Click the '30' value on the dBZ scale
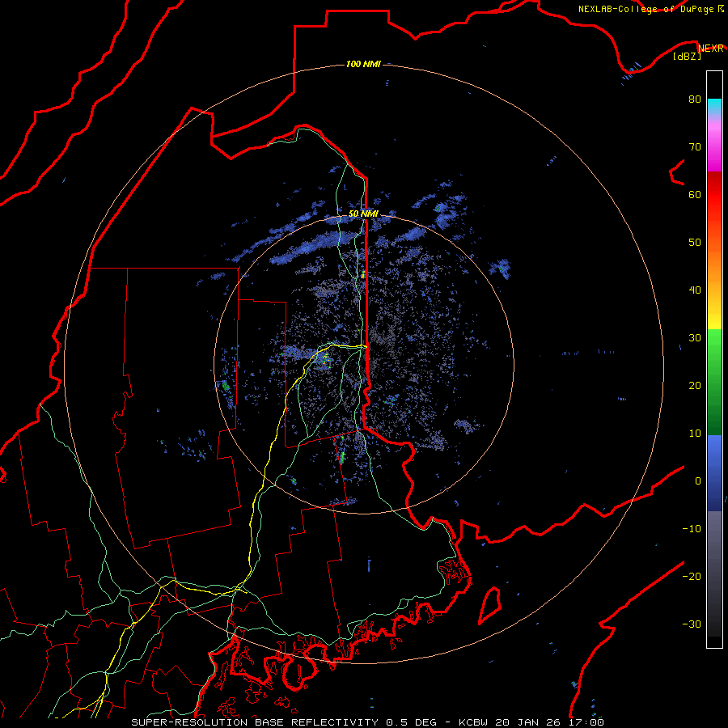Viewport: 728px width, 728px height. point(695,338)
